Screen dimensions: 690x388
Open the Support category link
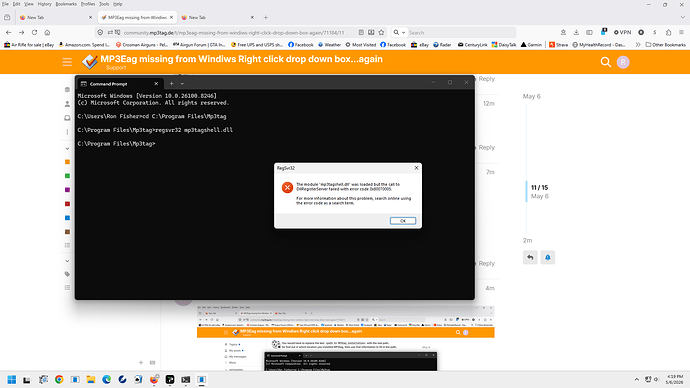(116, 68)
